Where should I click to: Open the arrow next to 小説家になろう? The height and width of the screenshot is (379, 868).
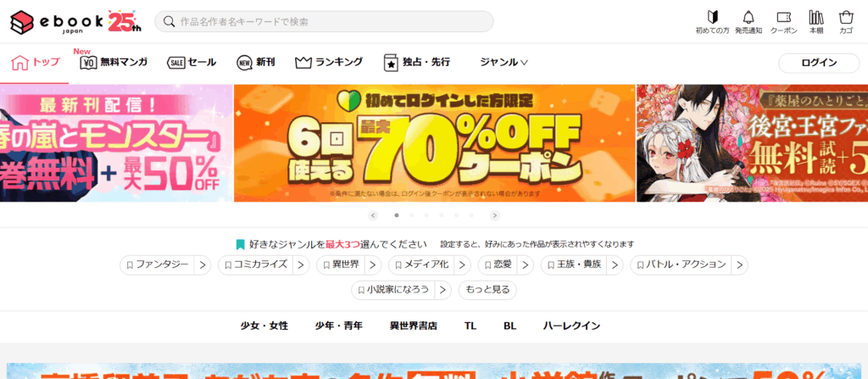(442, 290)
